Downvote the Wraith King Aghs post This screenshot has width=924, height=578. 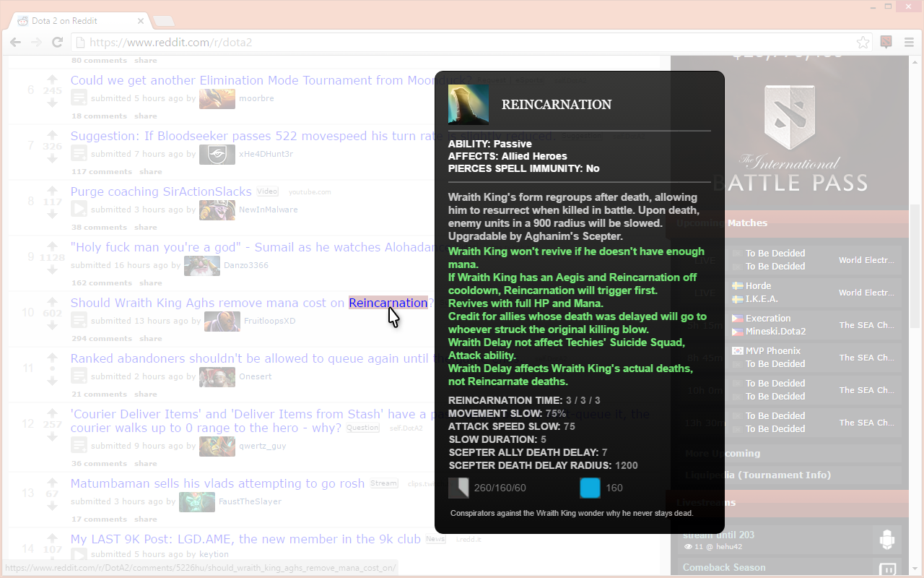pos(52,326)
